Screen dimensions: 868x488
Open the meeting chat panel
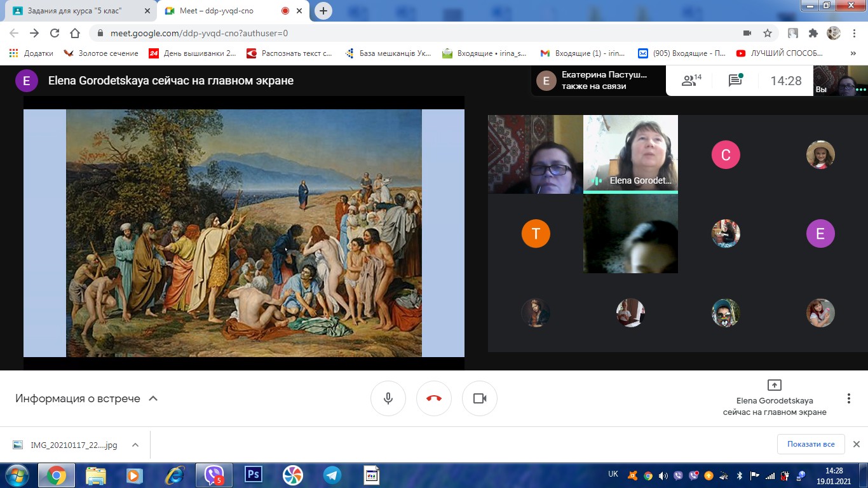click(x=735, y=80)
